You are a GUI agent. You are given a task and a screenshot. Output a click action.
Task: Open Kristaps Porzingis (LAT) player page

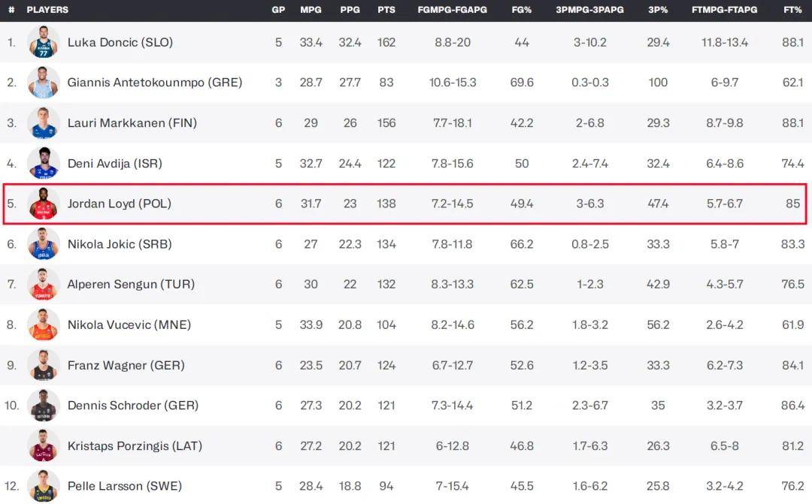(135, 446)
